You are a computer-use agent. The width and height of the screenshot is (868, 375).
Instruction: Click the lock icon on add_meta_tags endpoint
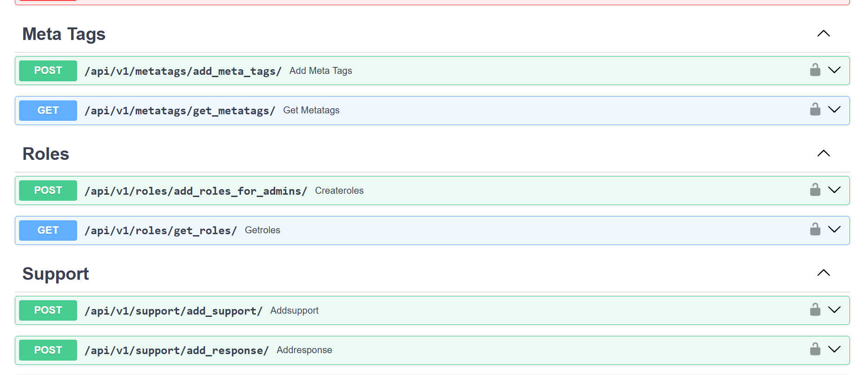coord(815,70)
